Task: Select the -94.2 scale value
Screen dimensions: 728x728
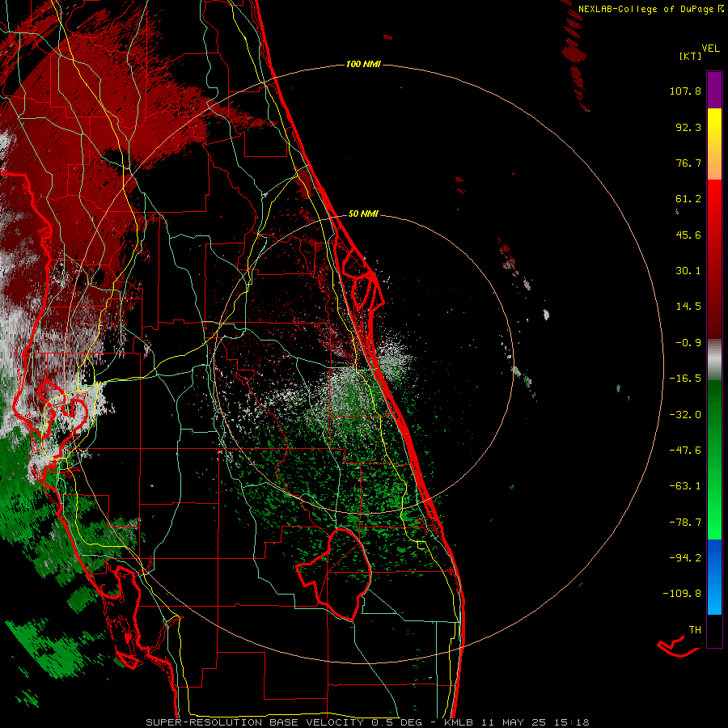Action: click(x=685, y=558)
